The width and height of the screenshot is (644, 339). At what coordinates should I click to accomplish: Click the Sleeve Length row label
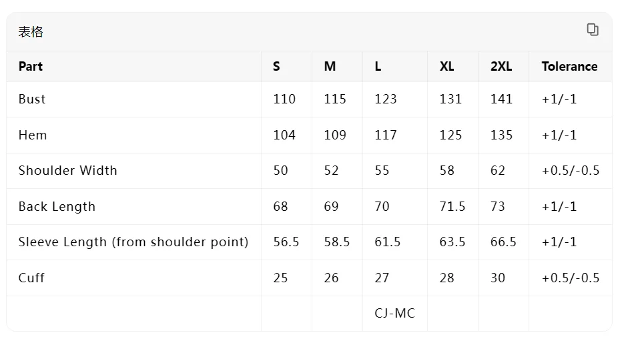pyautogui.click(x=133, y=242)
